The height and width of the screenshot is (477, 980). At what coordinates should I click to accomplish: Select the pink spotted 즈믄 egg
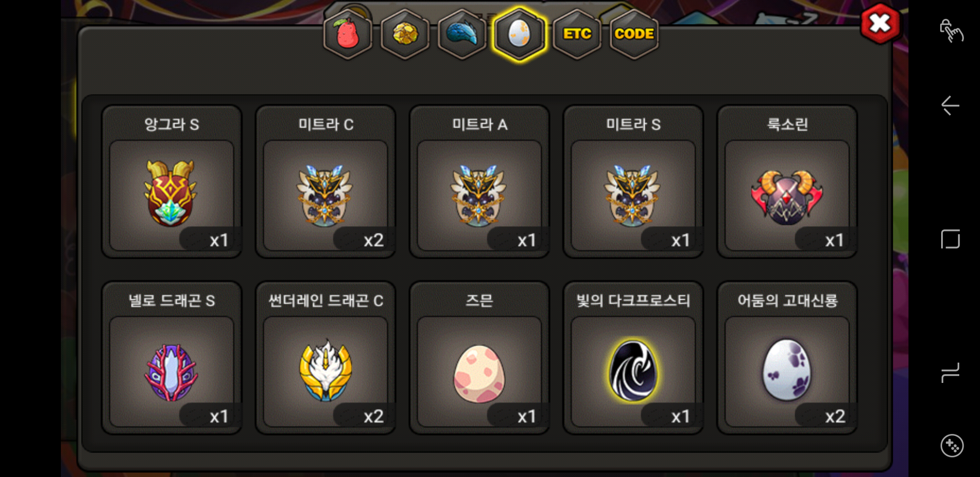click(x=479, y=358)
